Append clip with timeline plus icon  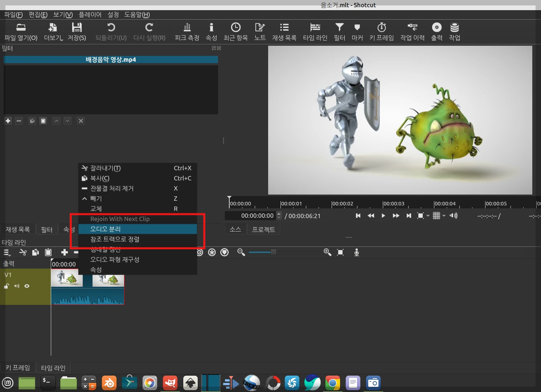pyautogui.click(x=65, y=252)
